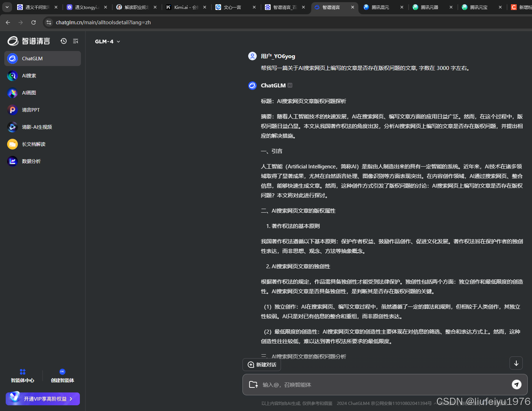Click the title line 标题：AI搜索网页文章版权问题探析

303,101
